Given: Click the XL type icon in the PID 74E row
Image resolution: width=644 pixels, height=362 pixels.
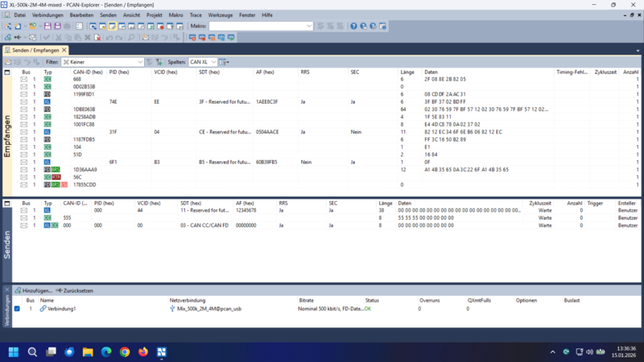Looking at the screenshot, I should click(x=47, y=102).
